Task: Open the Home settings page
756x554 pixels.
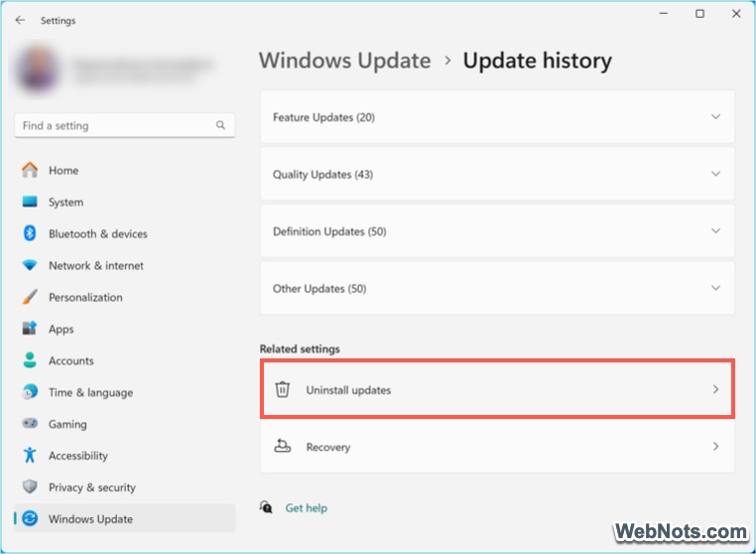Action: [124, 170]
